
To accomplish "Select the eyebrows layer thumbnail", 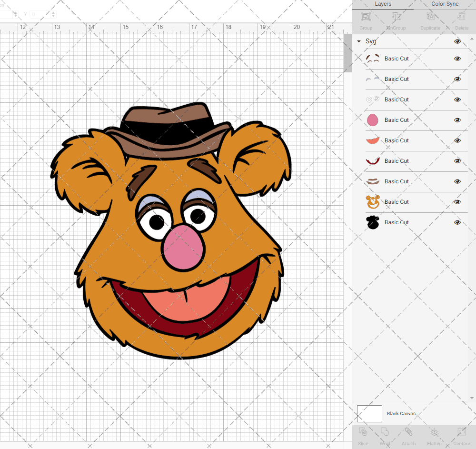I will (373, 59).
